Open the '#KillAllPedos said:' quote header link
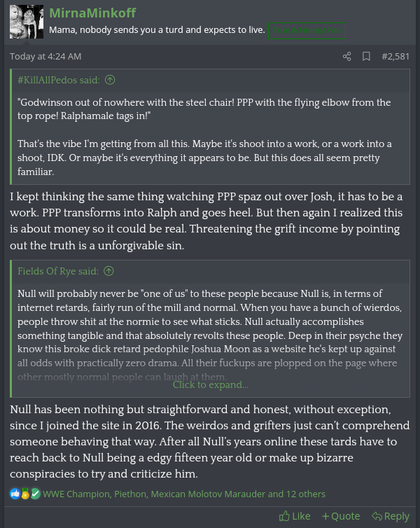This screenshot has height=528, width=420. click(59, 80)
